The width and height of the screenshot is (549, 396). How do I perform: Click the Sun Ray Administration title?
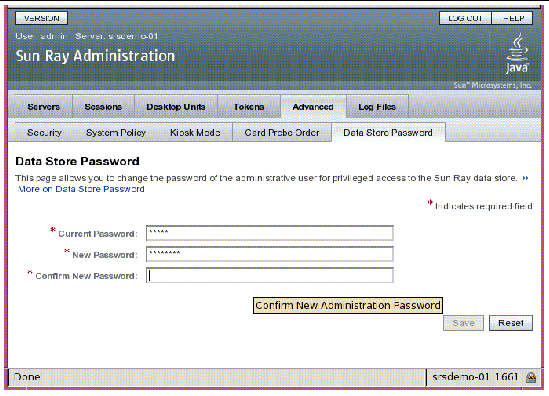click(95, 56)
